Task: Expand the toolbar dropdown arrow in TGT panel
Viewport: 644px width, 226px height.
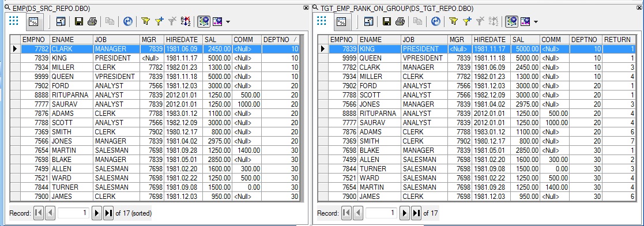Action: point(536,22)
